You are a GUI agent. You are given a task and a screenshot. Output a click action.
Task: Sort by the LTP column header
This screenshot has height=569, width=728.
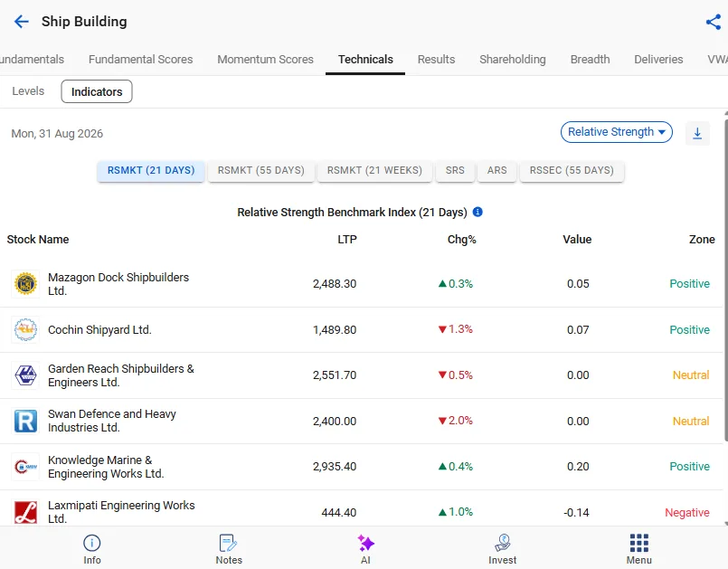[x=347, y=239]
